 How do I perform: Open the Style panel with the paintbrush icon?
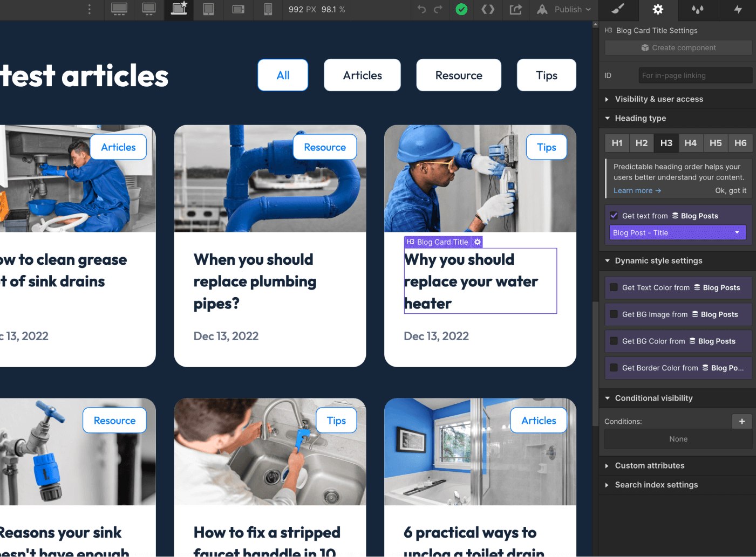pyautogui.click(x=618, y=10)
